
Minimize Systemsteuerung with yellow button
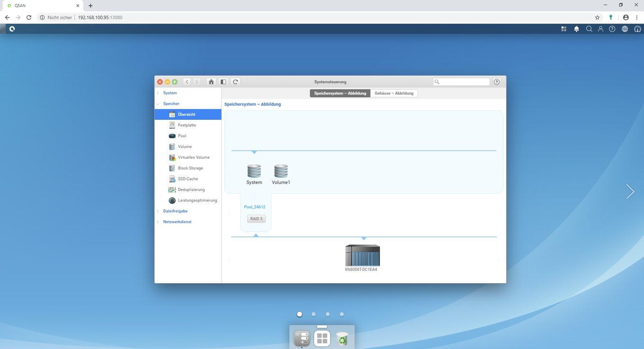coord(167,82)
